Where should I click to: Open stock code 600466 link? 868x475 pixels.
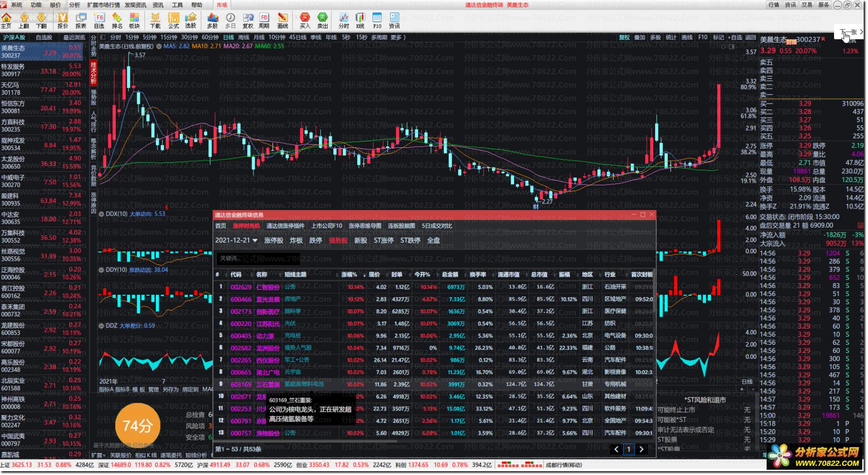[241, 299]
